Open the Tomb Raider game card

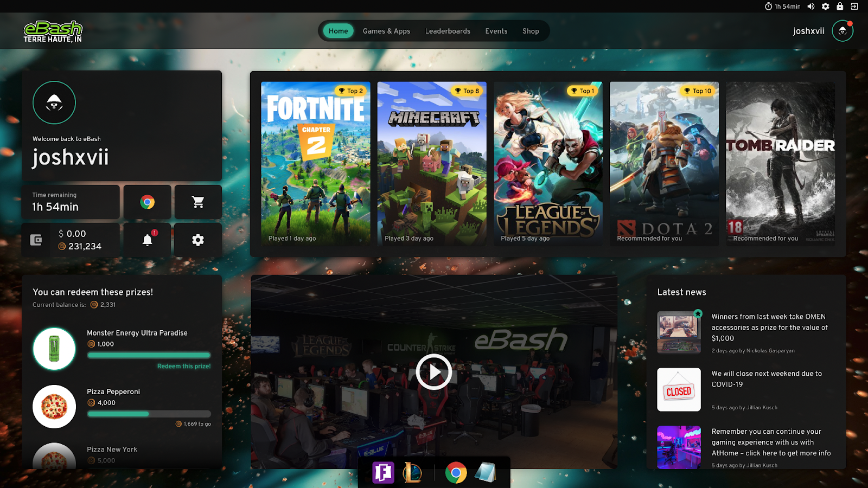780,164
